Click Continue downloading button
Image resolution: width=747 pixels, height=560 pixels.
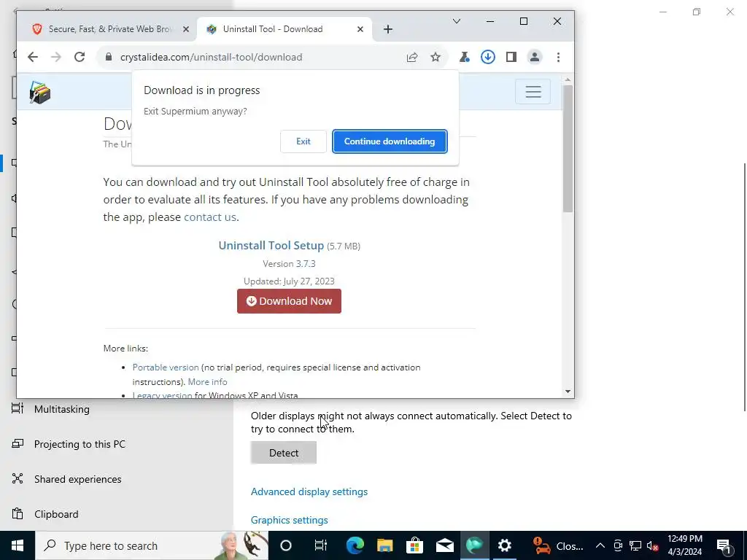point(390,141)
